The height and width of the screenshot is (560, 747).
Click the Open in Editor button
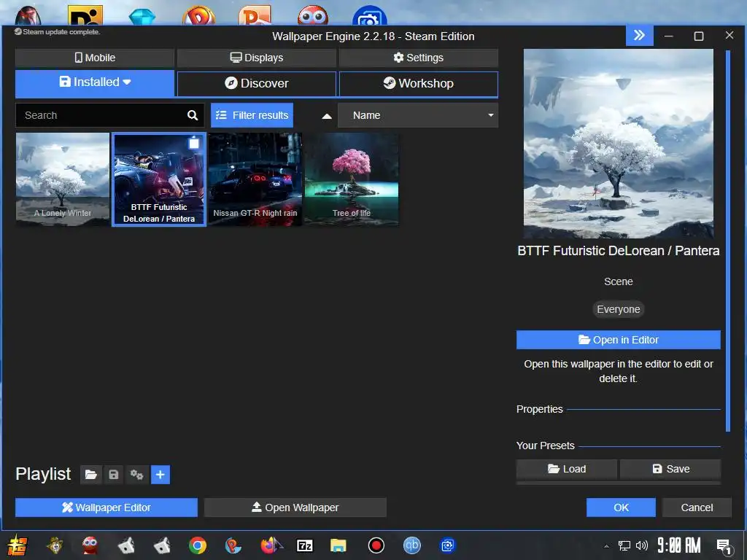click(619, 340)
